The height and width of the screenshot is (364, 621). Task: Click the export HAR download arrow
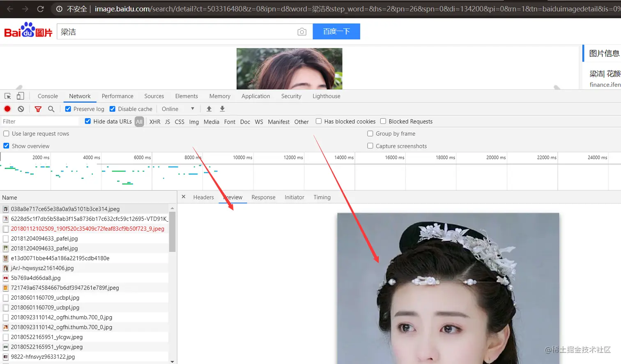point(222,109)
